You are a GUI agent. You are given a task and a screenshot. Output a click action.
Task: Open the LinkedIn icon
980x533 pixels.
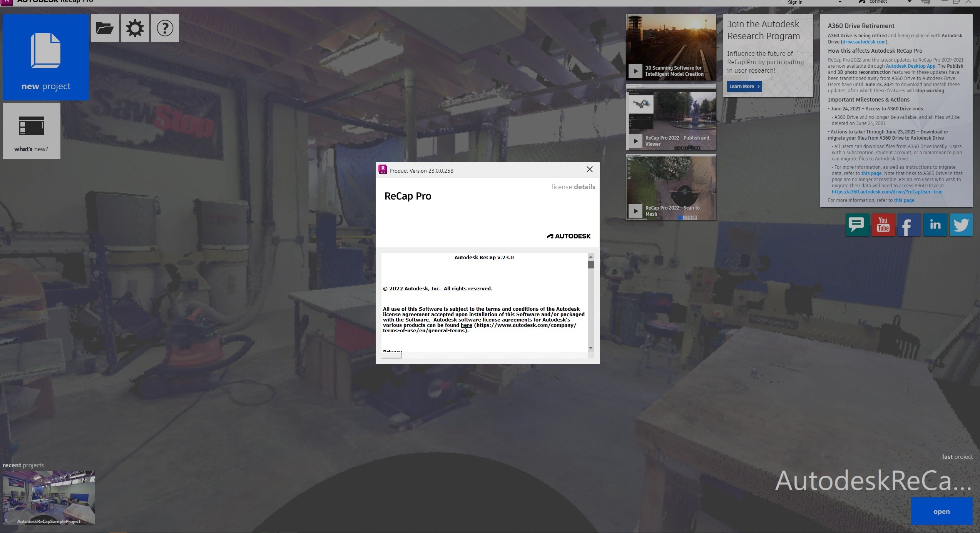935,225
